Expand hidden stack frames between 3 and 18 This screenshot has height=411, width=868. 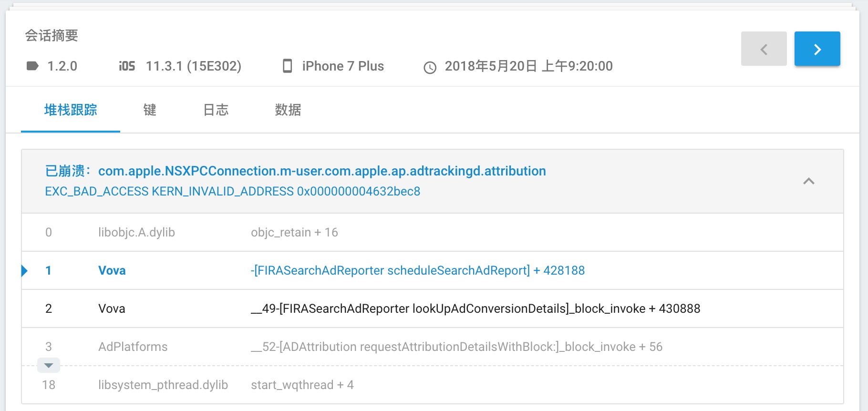(x=48, y=365)
